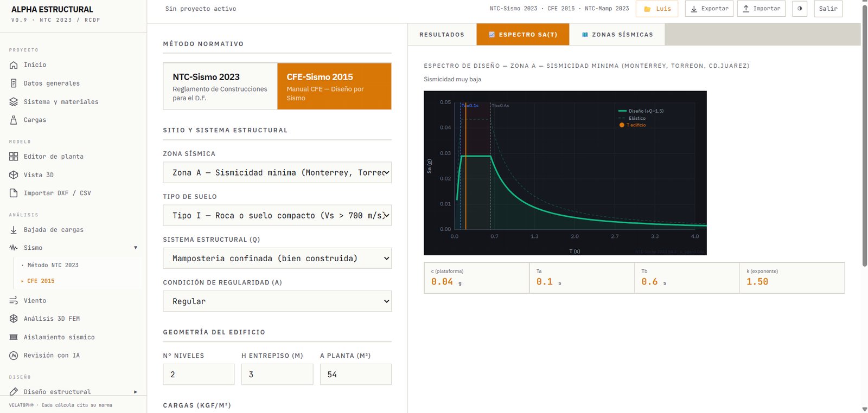Open Método NTC 2023 under Sismo
Screen dimensions: 868x413
click(x=53, y=265)
